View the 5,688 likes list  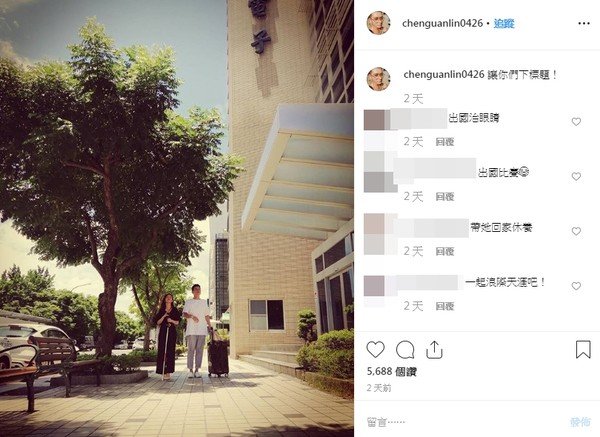click(x=391, y=372)
